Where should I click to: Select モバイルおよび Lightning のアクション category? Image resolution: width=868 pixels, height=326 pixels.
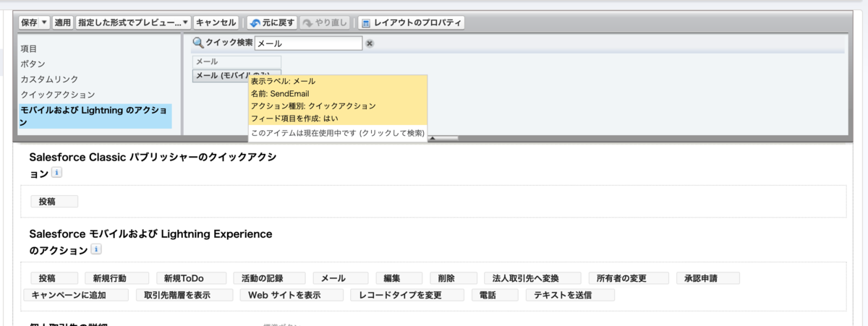click(95, 116)
